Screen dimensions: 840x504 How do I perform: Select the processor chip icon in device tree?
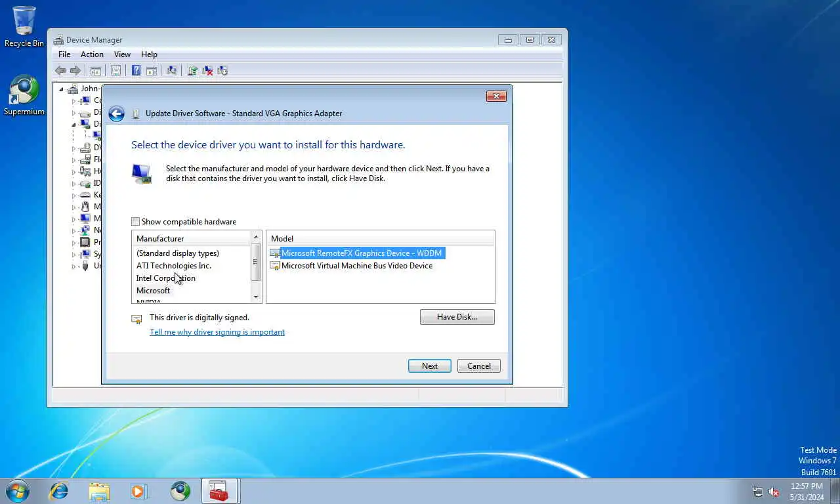coord(85,242)
